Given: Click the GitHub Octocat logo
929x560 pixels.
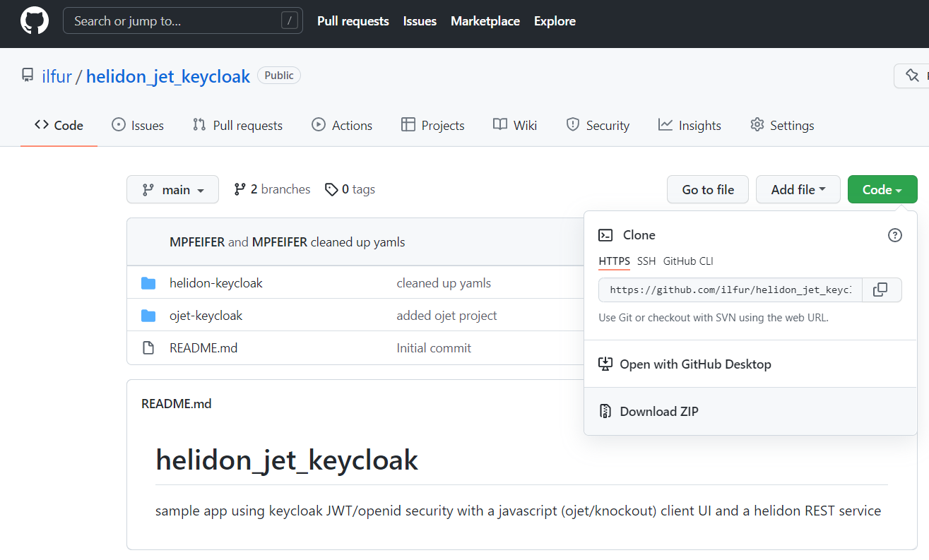Looking at the screenshot, I should pos(35,21).
